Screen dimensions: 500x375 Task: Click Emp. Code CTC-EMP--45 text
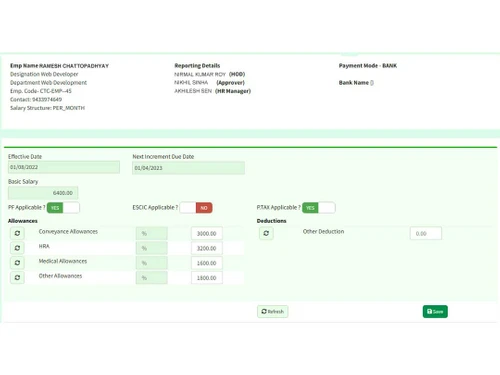[x=41, y=91]
